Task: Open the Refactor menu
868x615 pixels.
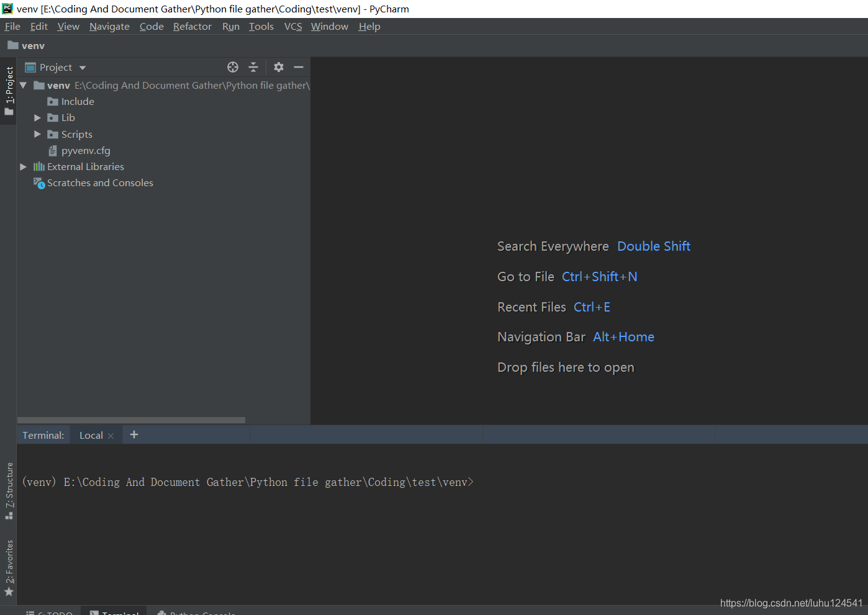Action: coord(192,26)
